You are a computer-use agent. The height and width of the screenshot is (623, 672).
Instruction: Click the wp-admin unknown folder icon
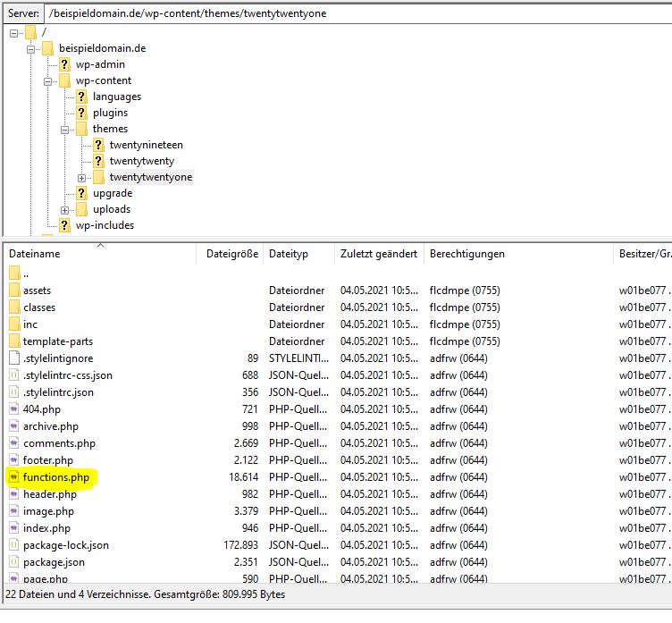(64, 64)
